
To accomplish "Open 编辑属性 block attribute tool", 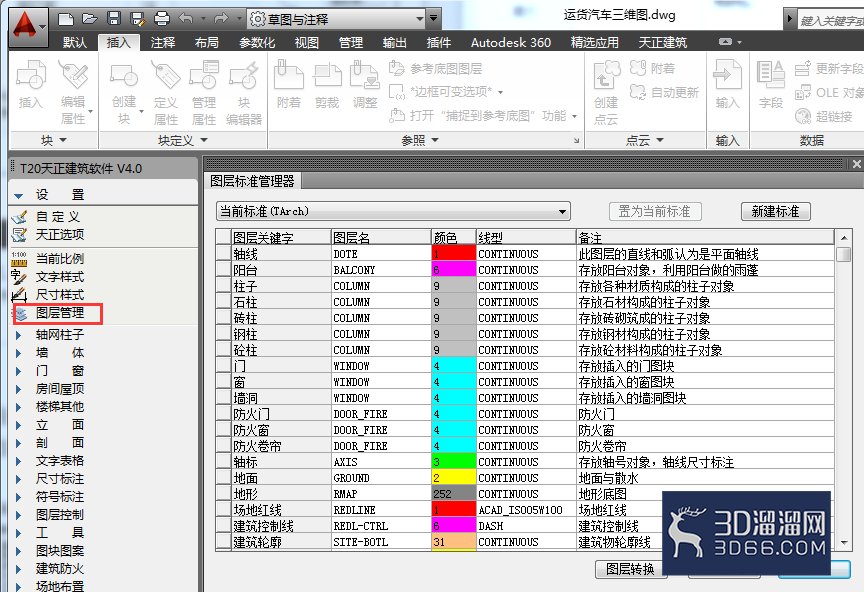I will 73,93.
